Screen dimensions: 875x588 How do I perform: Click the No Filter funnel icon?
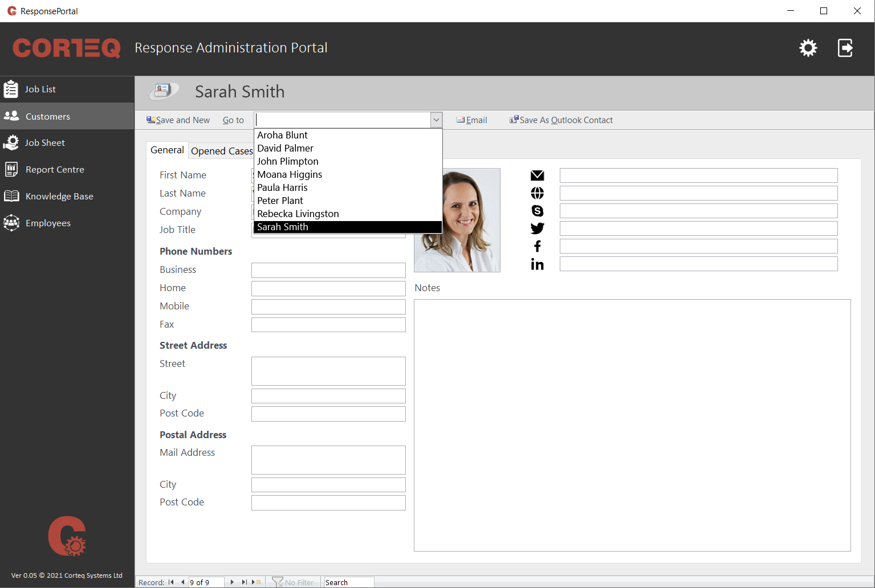pyautogui.click(x=278, y=582)
